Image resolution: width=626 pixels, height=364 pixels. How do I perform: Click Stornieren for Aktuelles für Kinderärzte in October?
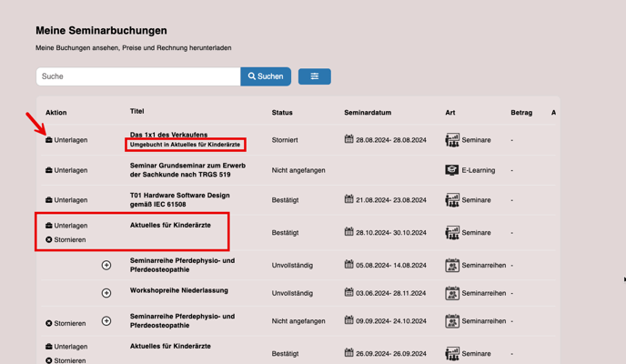pos(66,240)
